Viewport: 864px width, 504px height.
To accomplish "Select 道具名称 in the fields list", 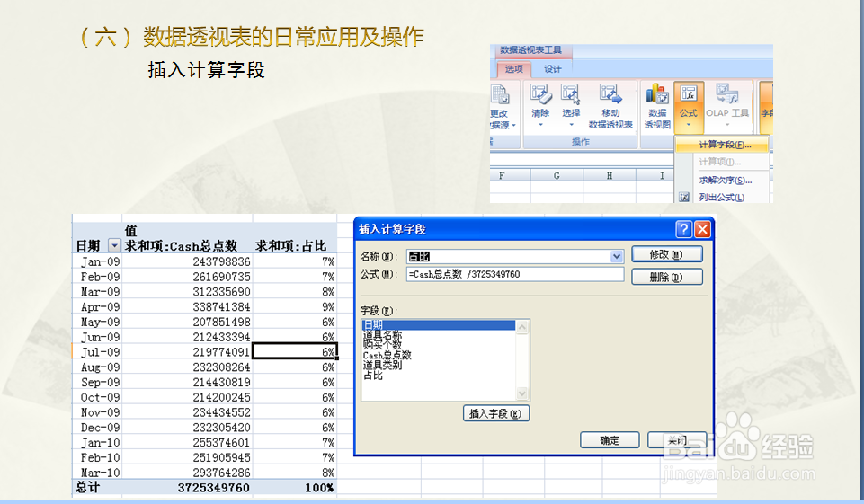I will point(382,335).
